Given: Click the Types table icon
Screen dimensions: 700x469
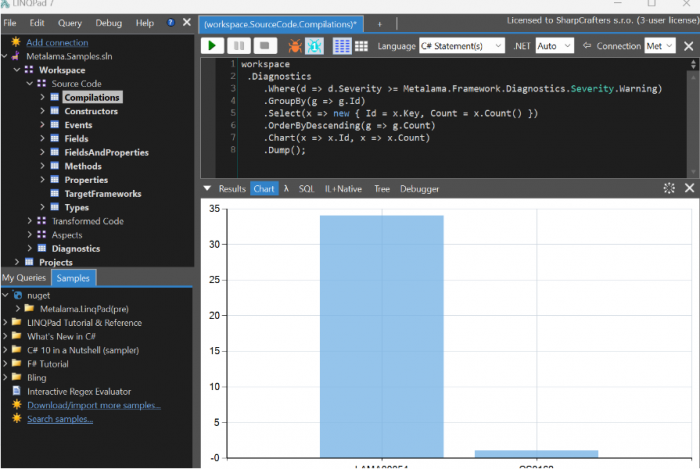Looking at the screenshot, I should point(54,207).
